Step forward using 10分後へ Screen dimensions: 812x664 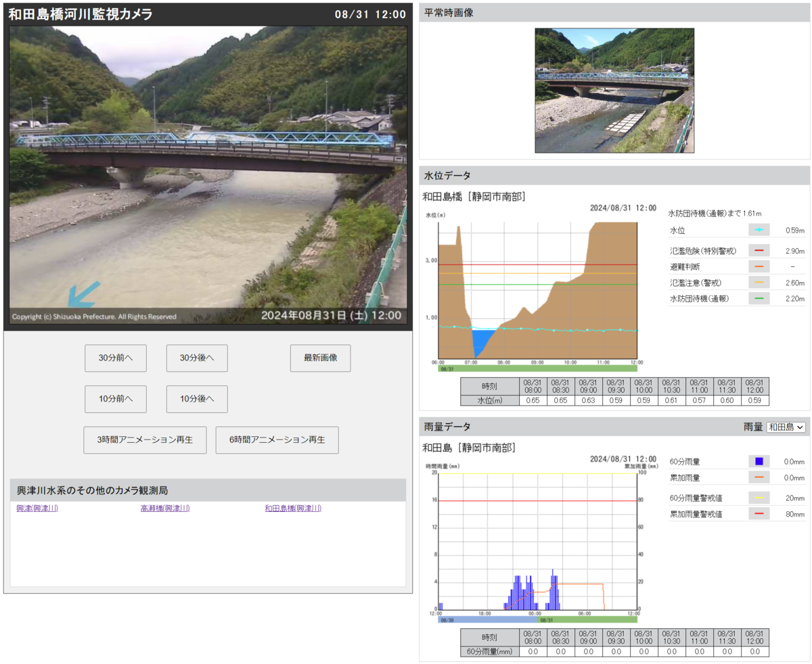point(197,399)
